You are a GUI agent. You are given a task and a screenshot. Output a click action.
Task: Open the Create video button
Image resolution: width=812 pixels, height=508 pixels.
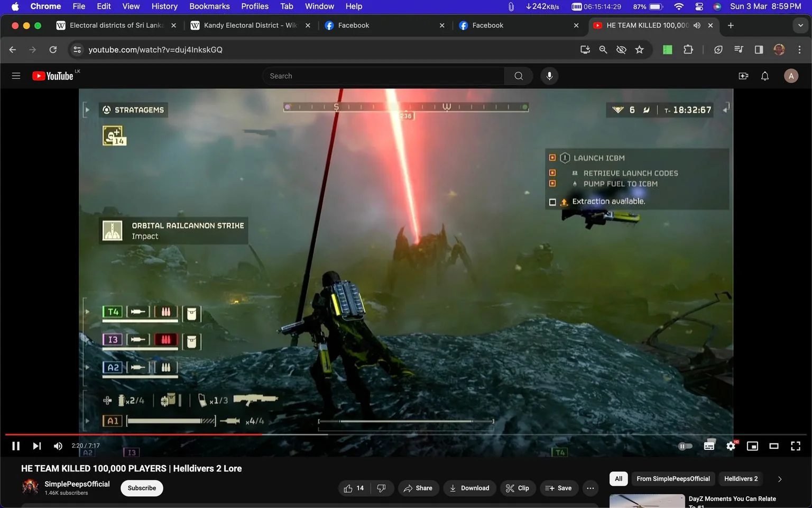743,76
